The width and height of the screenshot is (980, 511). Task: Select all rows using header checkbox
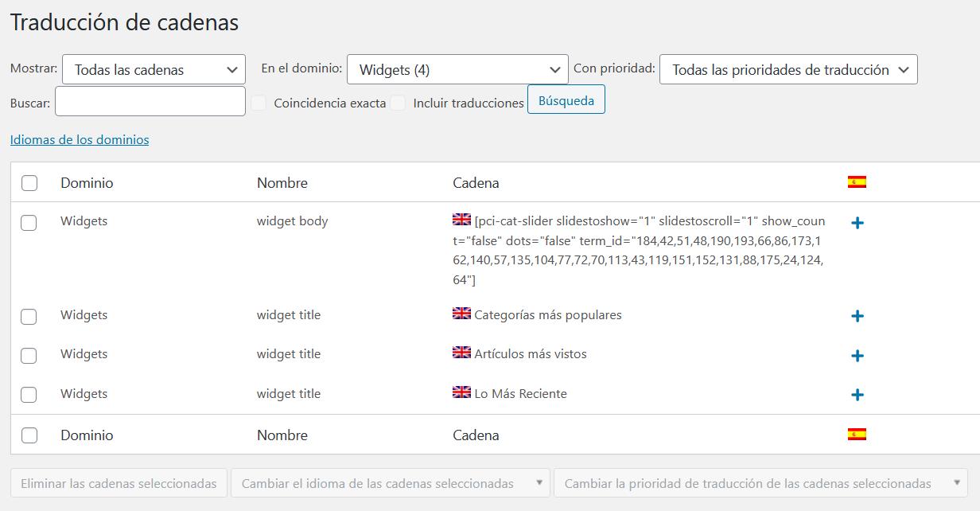(x=29, y=183)
